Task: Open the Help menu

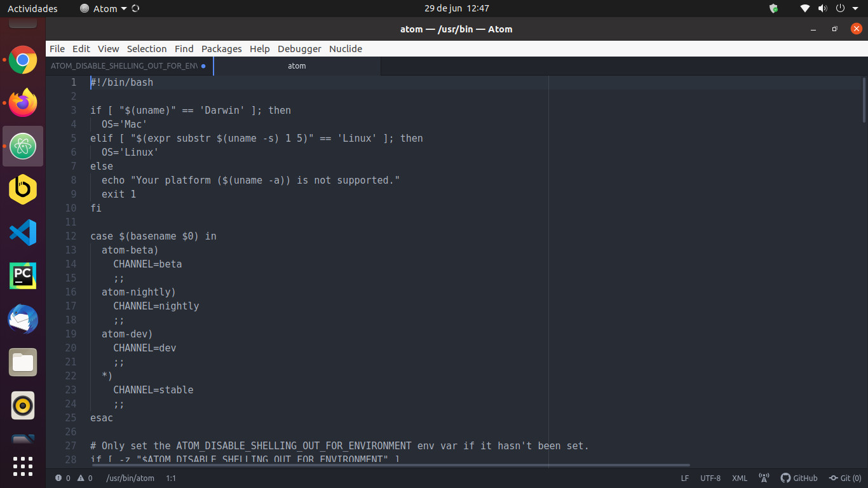Action: [x=260, y=49]
